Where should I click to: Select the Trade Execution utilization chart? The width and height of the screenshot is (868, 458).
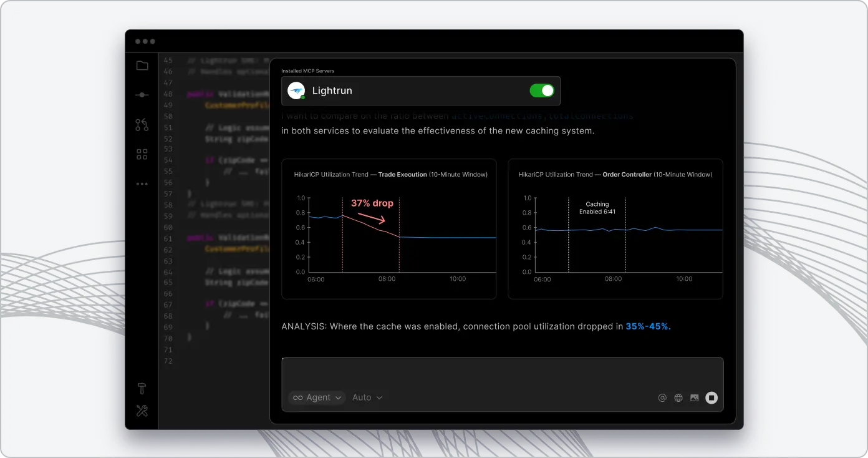(389, 228)
